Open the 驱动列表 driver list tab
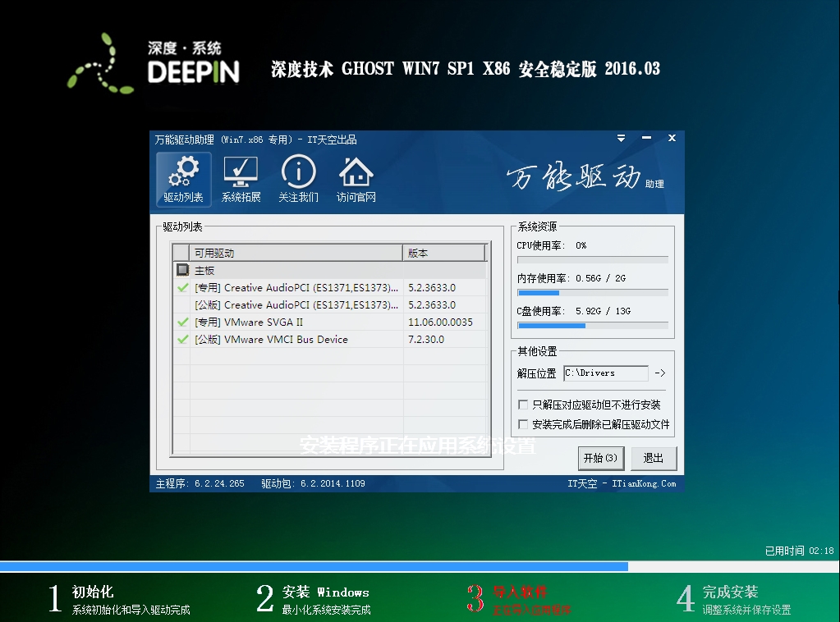Image resolution: width=840 pixels, height=622 pixels. tap(184, 180)
